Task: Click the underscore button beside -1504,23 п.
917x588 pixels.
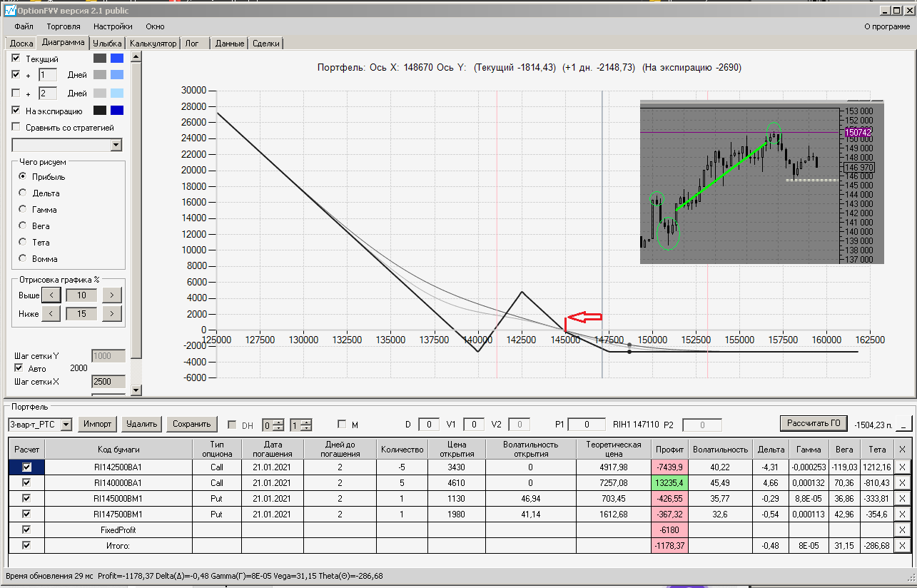Action: coord(903,424)
